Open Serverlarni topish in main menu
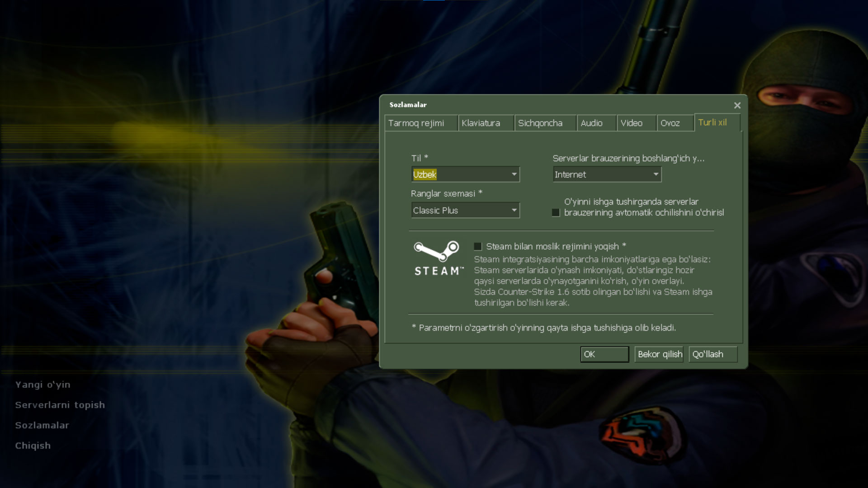Image resolution: width=868 pixels, height=488 pixels. 60,405
